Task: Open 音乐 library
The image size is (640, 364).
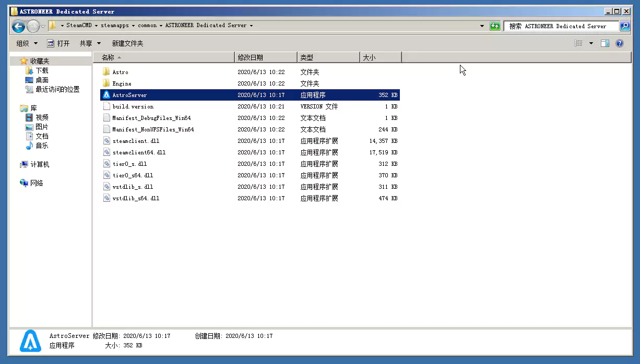Action: (x=42, y=145)
